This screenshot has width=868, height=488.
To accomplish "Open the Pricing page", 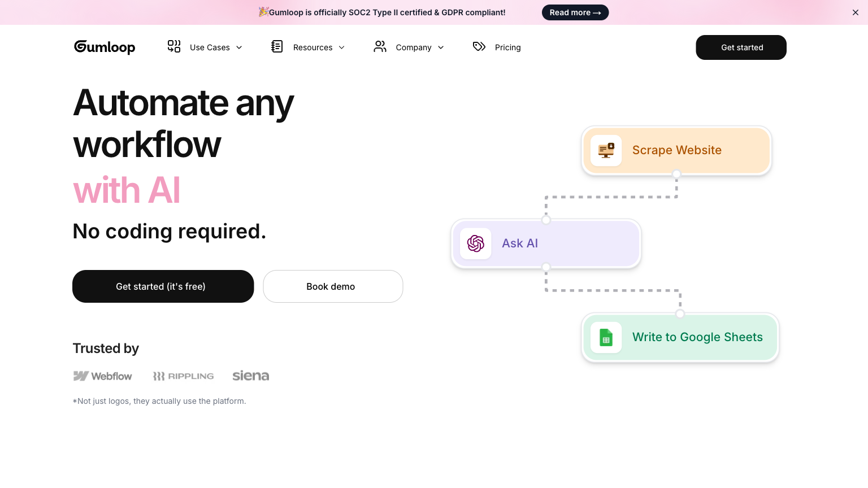I will (507, 47).
